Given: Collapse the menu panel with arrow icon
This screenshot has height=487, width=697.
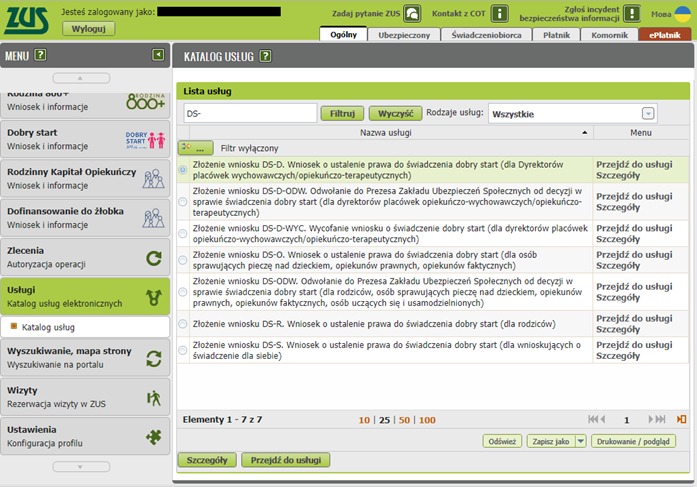Looking at the screenshot, I should (158, 55).
